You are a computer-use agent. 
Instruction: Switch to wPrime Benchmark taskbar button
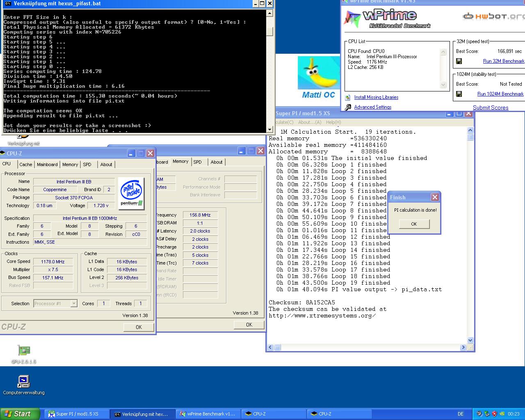(x=208, y=414)
